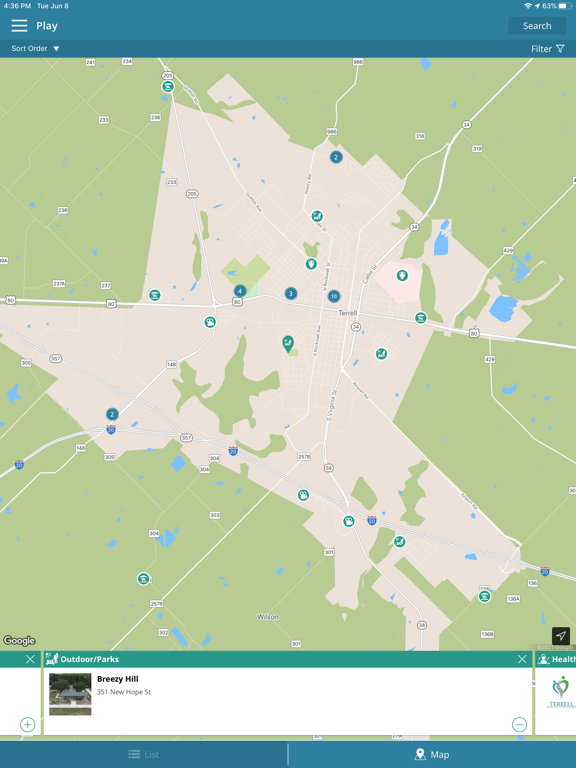
Task: Switch to the Map tab
Action: coord(432,755)
